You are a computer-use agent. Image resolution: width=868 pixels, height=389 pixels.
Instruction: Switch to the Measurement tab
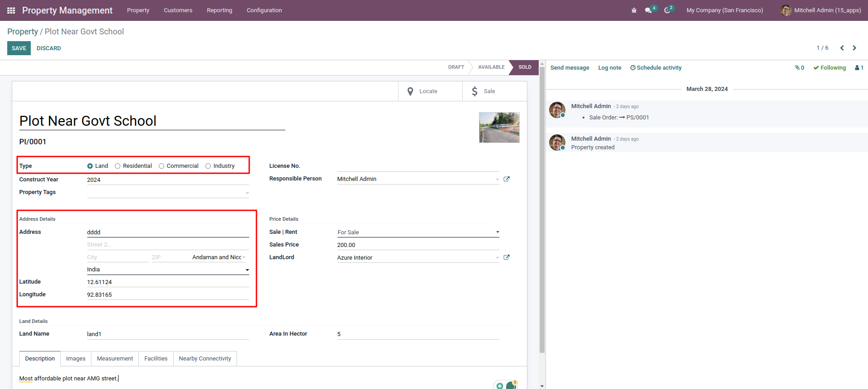pos(115,359)
